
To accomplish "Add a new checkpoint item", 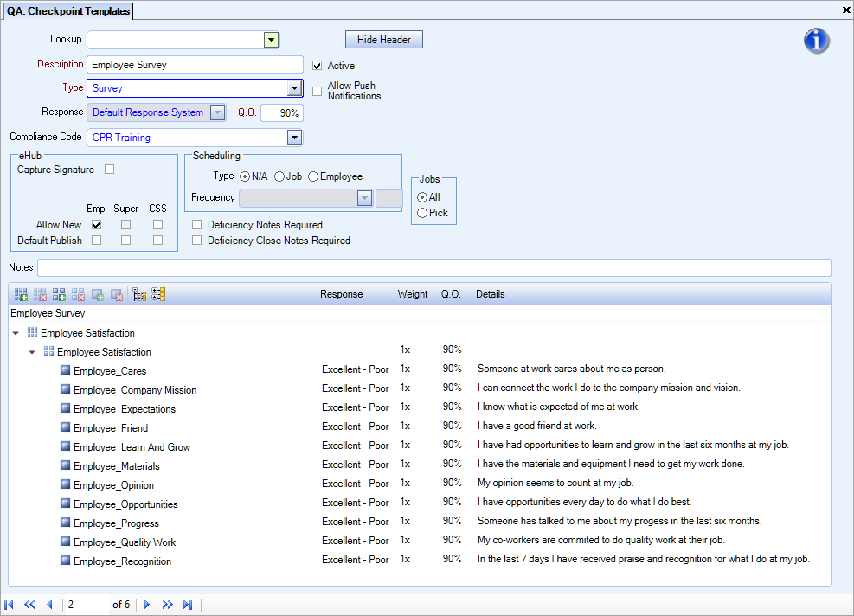I will (x=97, y=294).
